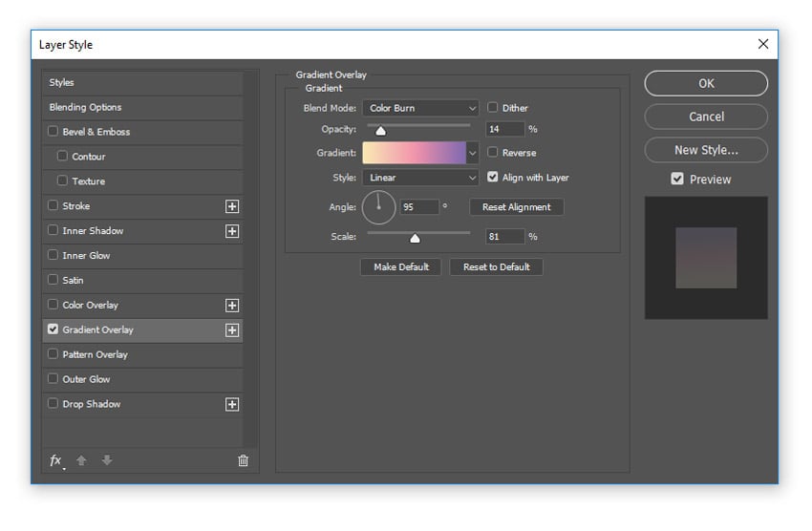Uncheck the Gradient Overlay checkbox
Viewport: 812px width, 531px height.
pos(53,329)
